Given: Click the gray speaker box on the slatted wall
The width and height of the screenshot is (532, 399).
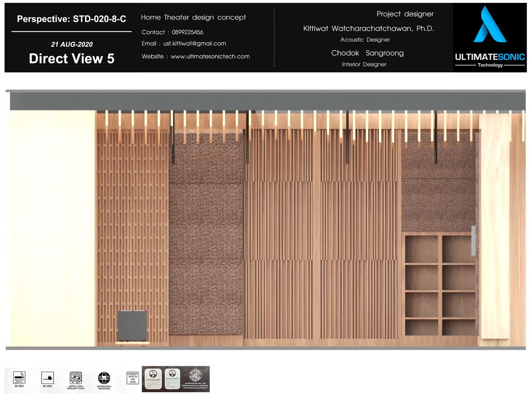Looking at the screenshot, I should point(132,326).
